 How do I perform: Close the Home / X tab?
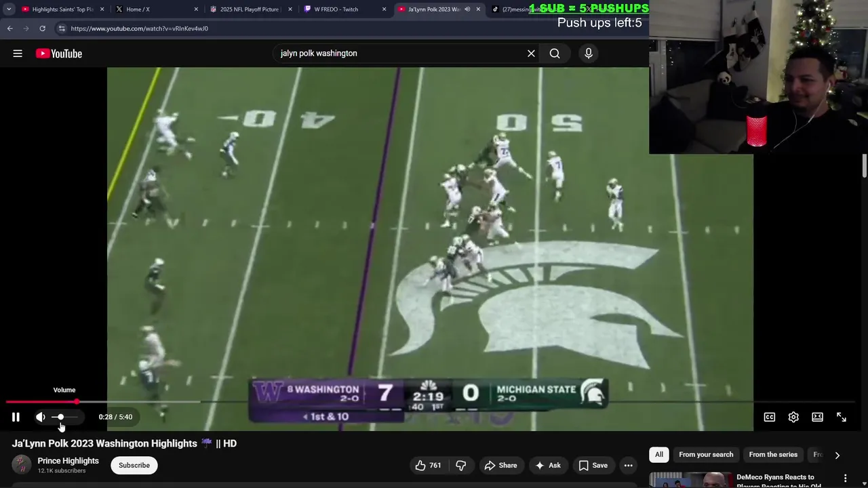coord(197,9)
